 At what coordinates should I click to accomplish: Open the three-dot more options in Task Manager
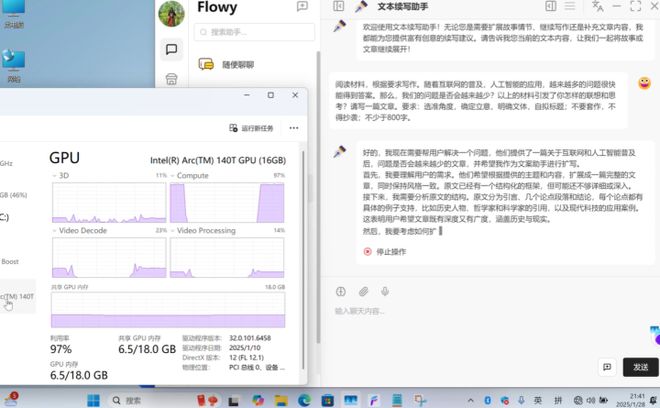294,128
